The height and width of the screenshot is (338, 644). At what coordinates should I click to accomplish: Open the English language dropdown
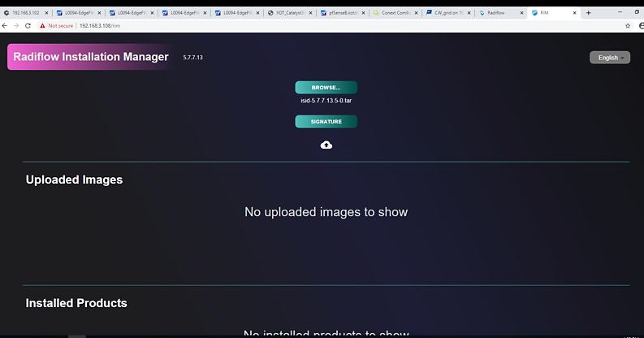pyautogui.click(x=610, y=58)
